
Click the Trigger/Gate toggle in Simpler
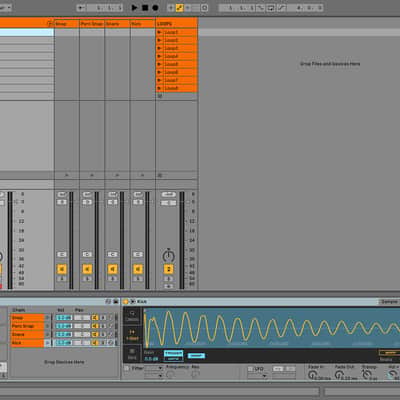(173, 356)
